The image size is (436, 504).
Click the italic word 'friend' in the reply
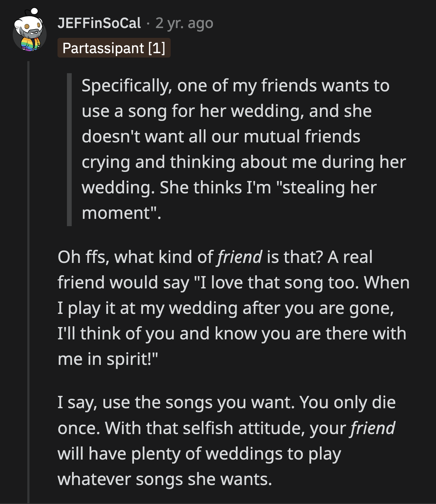(x=240, y=257)
